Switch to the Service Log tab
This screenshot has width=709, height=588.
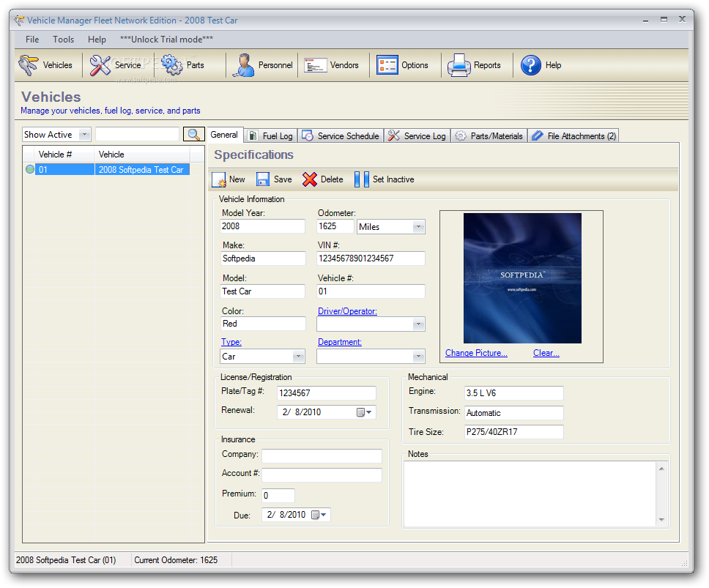417,136
